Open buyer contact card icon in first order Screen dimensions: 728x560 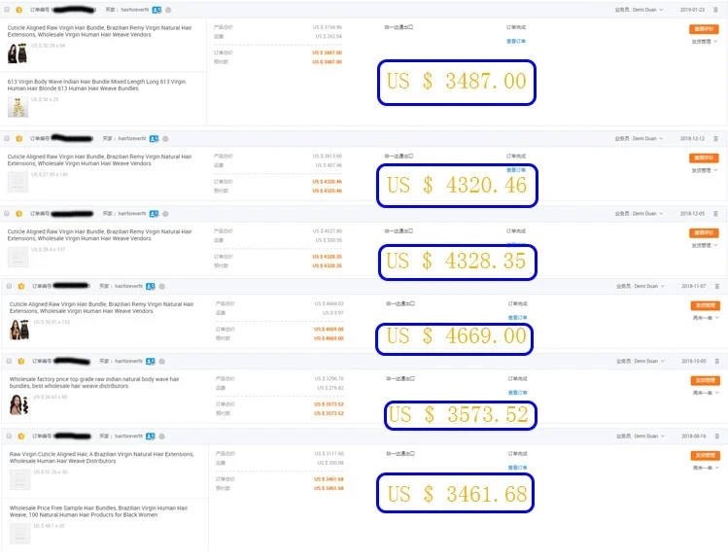[x=156, y=10]
